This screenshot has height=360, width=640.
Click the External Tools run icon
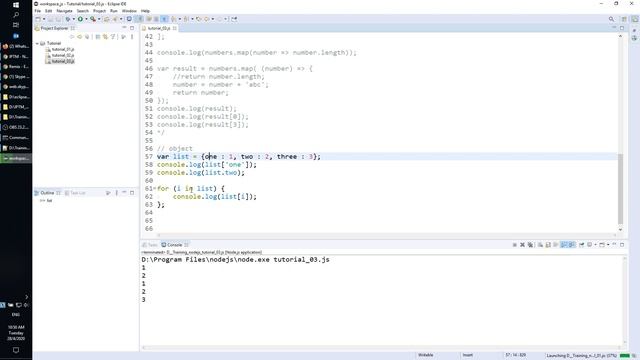pos(93,19)
